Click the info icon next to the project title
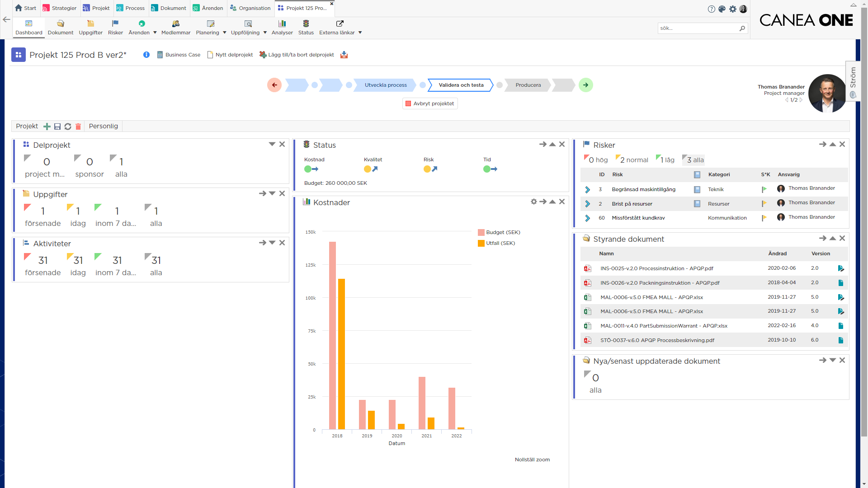Image resolution: width=868 pixels, height=488 pixels. pyautogui.click(x=146, y=55)
